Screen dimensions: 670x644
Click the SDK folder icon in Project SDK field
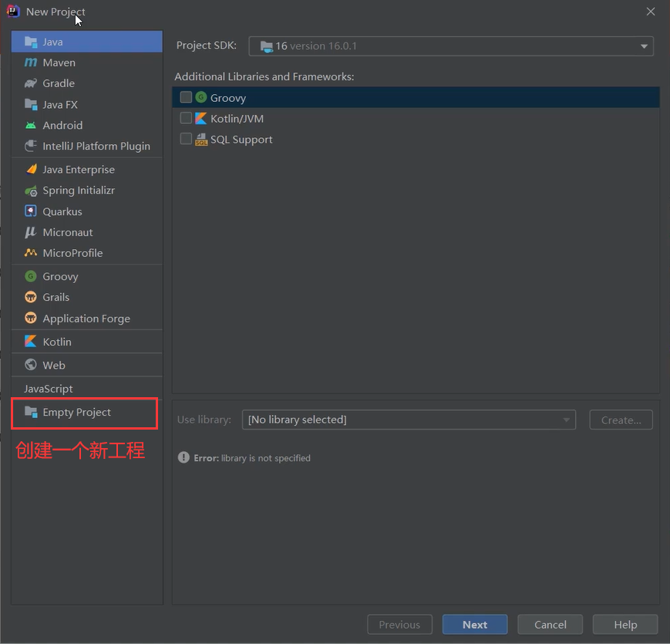click(267, 46)
